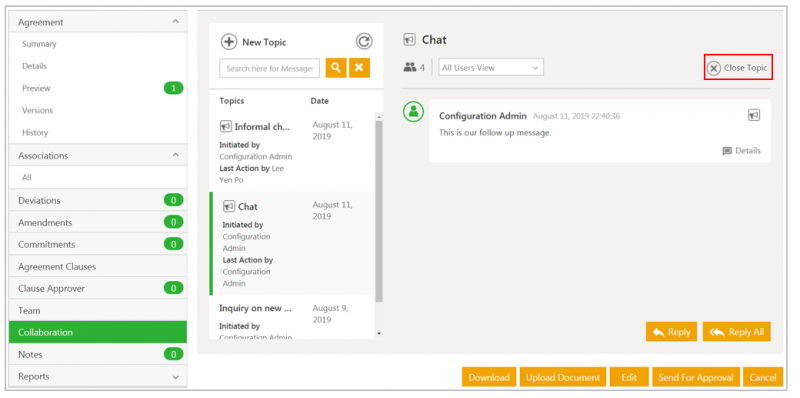The image size is (800, 398).
Task: Click the Reply All button
Action: [x=737, y=332]
